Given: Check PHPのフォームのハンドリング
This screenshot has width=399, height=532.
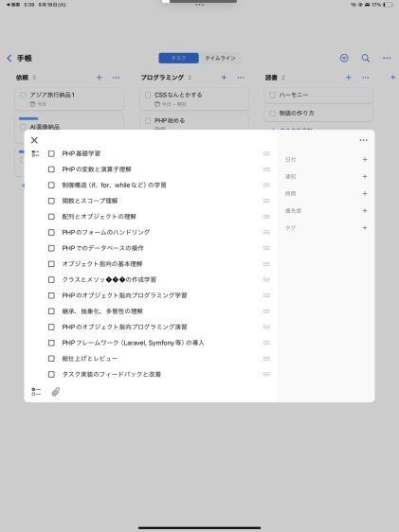Looking at the screenshot, I should 51,233.
